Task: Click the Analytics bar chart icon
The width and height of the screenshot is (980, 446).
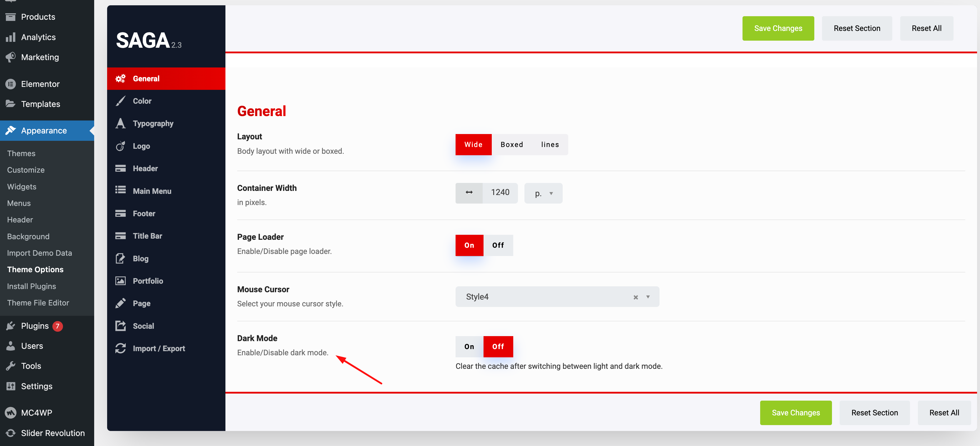Action: [11, 37]
